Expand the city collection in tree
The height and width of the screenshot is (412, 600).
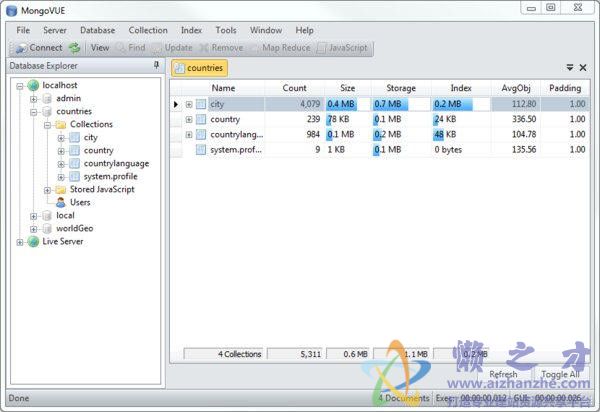pyautogui.click(x=61, y=138)
